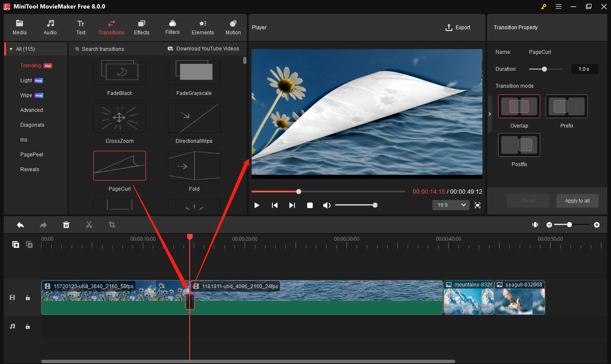Click the player volume slider handle
The height and width of the screenshot is (364, 611).
[375, 205]
